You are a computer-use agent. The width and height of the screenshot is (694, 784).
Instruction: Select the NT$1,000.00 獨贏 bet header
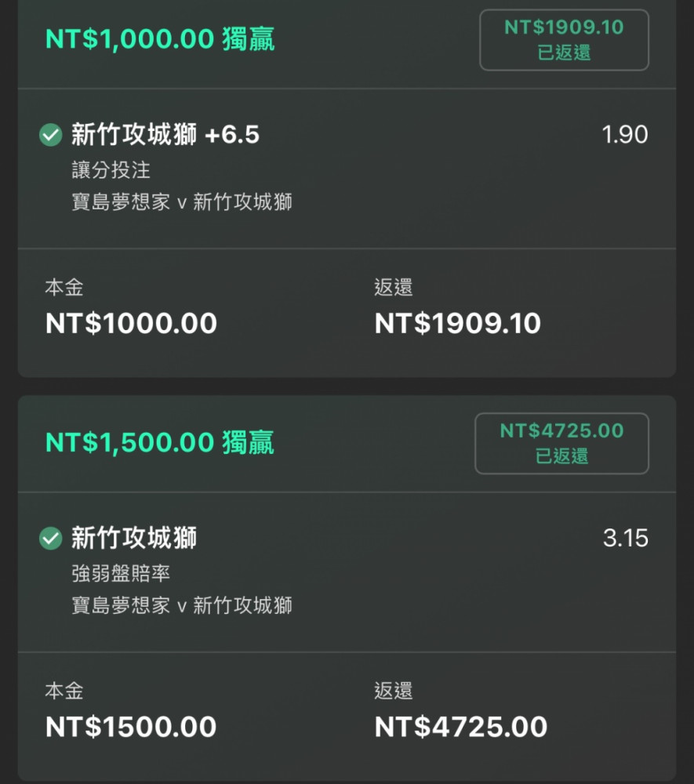click(x=160, y=39)
